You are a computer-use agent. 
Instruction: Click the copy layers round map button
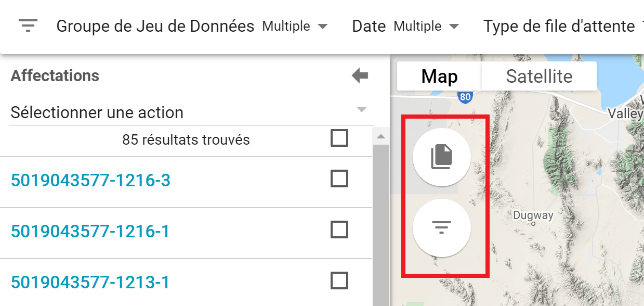[441, 157]
